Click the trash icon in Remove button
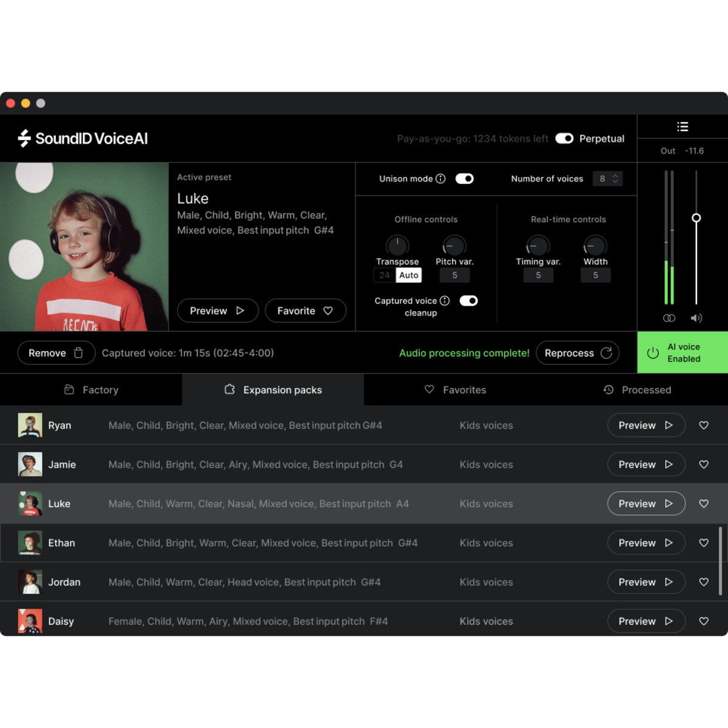 point(78,352)
